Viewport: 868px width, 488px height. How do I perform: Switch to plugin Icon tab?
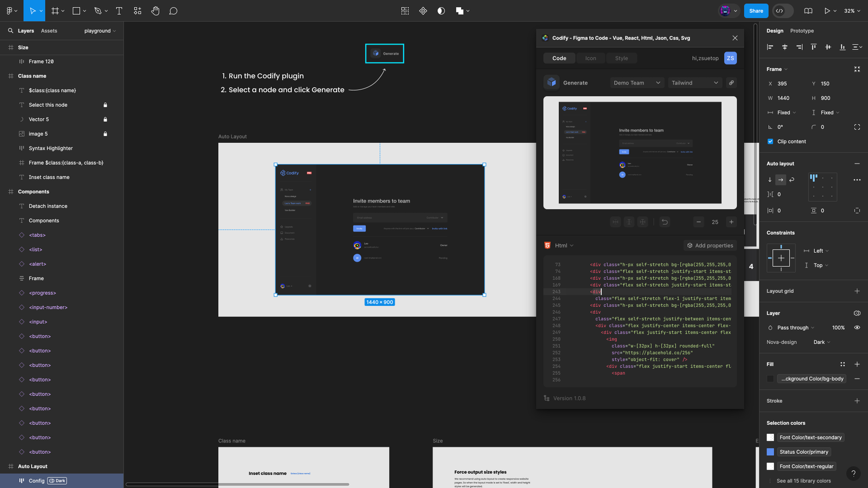tap(591, 58)
